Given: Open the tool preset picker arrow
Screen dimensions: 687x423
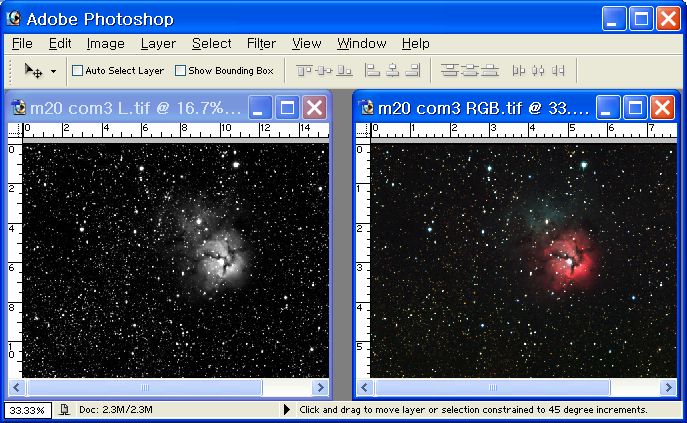Looking at the screenshot, I should [x=53, y=72].
